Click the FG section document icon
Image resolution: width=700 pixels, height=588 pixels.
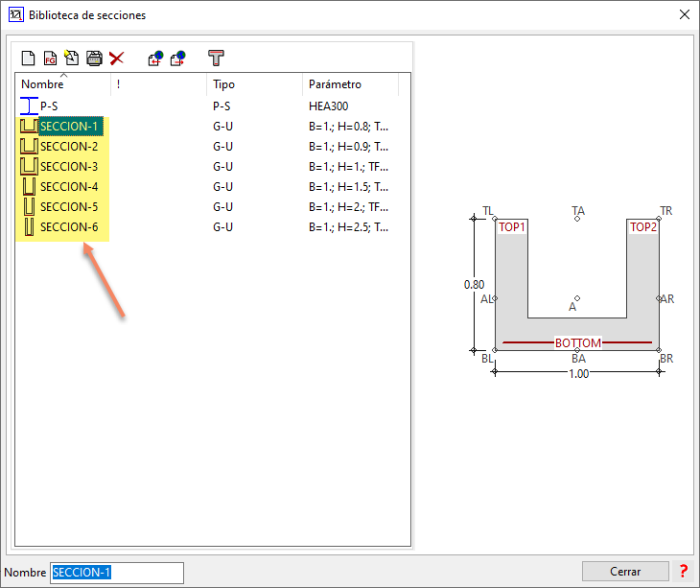[x=50, y=59]
